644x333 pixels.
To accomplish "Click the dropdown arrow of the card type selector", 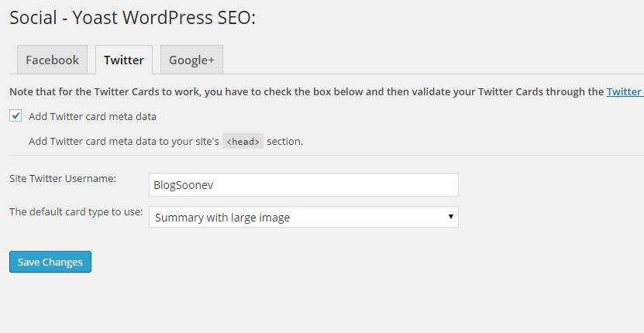I will [x=450, y=216].
